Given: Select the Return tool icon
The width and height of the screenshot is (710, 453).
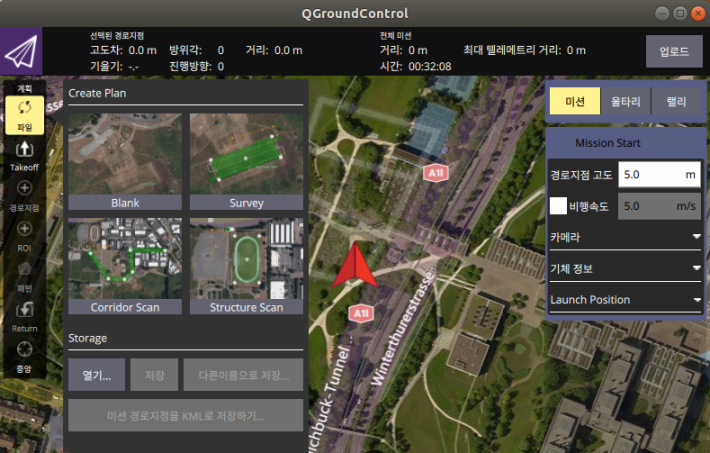Looking at the screenshot, I should pyautogui.click(x=24, y=309).
